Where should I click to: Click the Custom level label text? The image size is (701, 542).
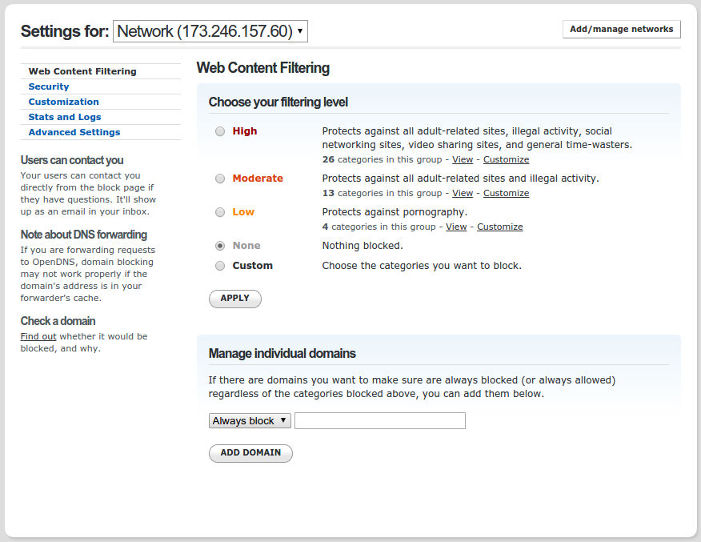(252, 266)
